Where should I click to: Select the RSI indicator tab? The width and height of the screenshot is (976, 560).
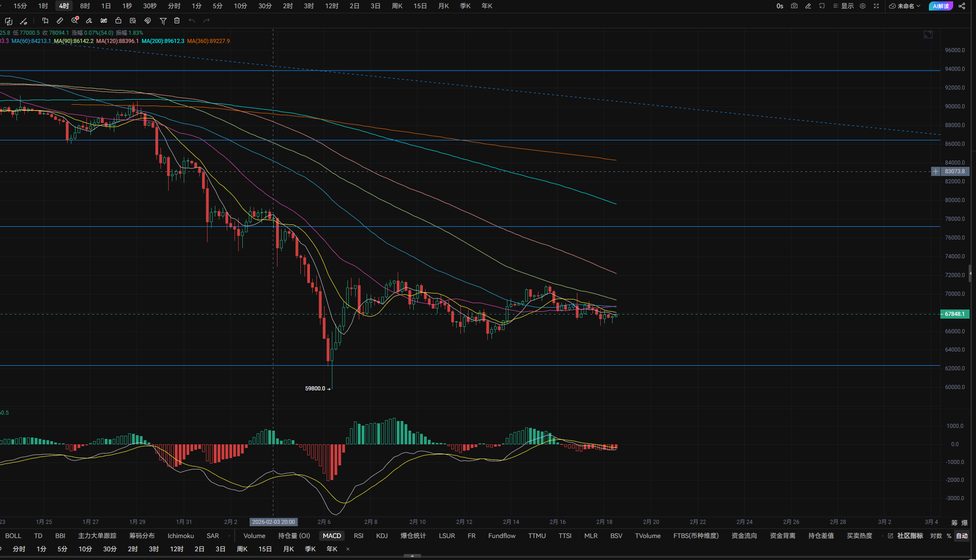358,536
